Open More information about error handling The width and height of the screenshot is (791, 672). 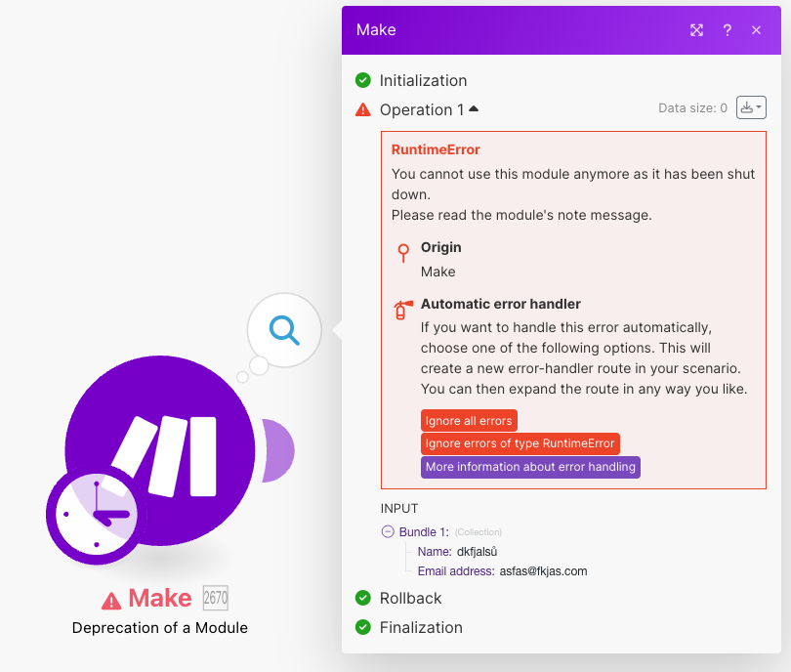pos(530,467)
